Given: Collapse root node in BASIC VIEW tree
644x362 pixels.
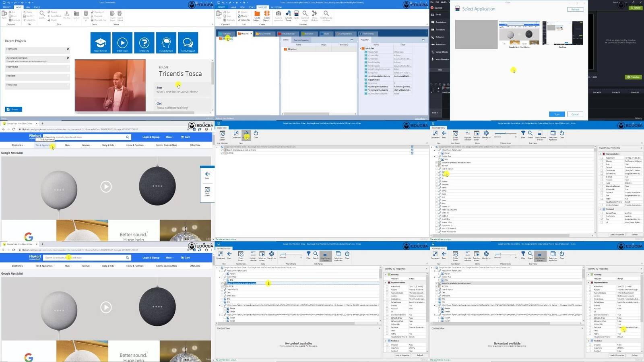Looking at the screenshot, I should click(x=217, y=147).
